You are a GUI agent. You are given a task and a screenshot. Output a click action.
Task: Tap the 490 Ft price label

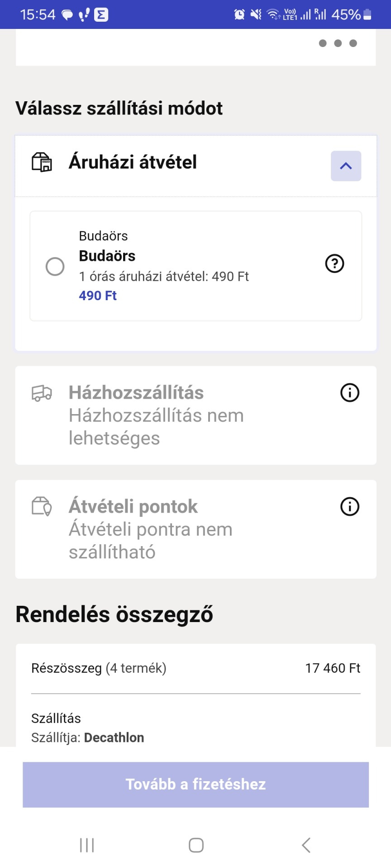click(98, 296)
